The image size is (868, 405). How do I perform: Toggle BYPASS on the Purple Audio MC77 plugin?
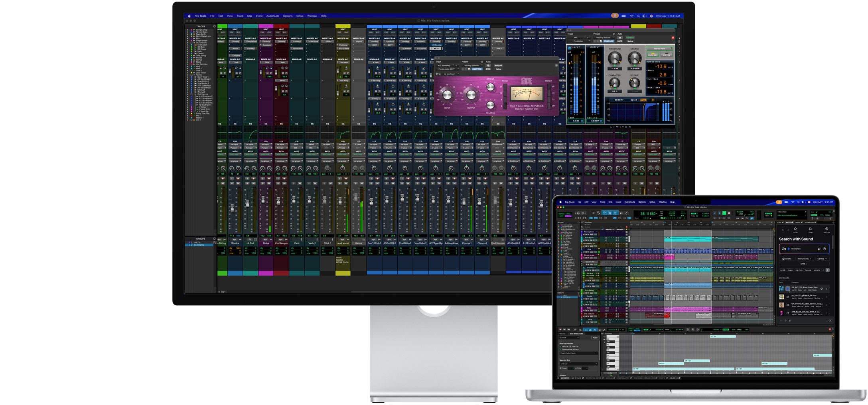[498, 65]
